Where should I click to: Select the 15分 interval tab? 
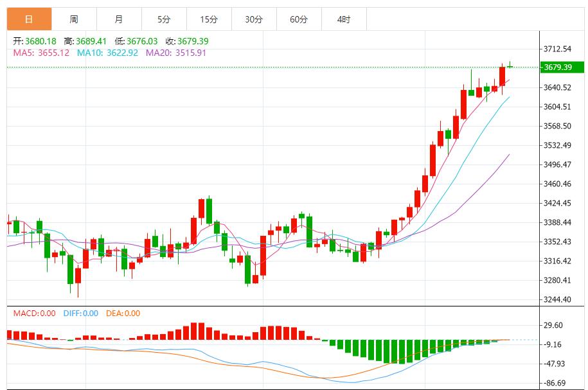click(x=209, y=19)
